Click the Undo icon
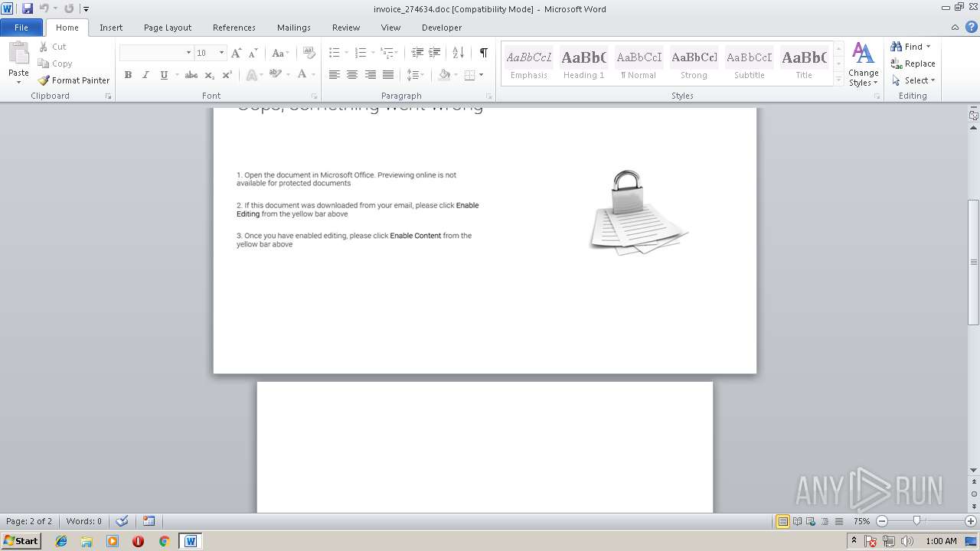This screenshot has width=980, height=551. 44,8
